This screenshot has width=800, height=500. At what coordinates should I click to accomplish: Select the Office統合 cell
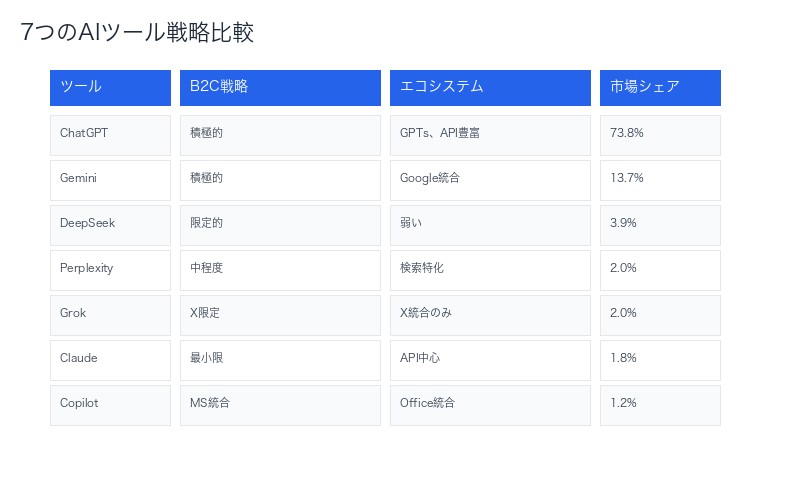(x=490, y=403)
